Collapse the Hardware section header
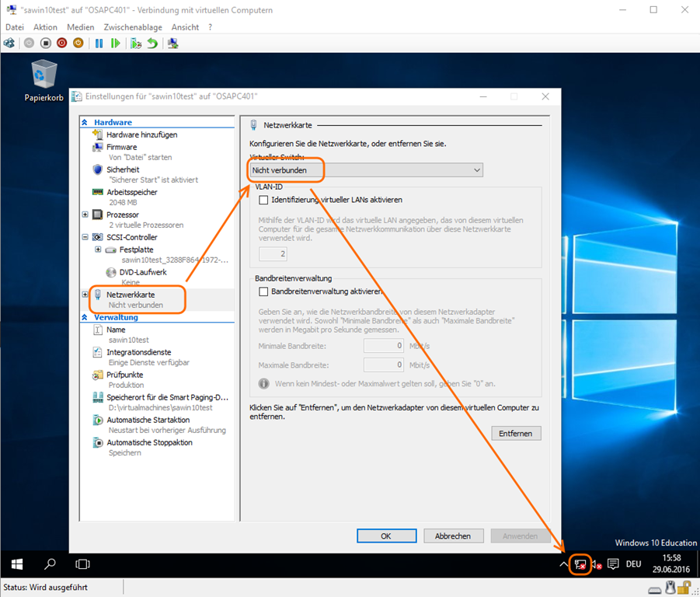 click(x=85, y=123)
